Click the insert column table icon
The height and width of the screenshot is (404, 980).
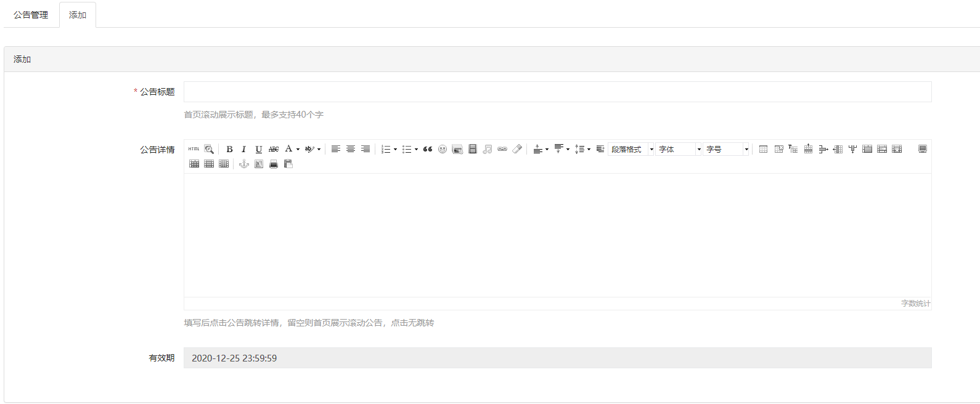838,149
